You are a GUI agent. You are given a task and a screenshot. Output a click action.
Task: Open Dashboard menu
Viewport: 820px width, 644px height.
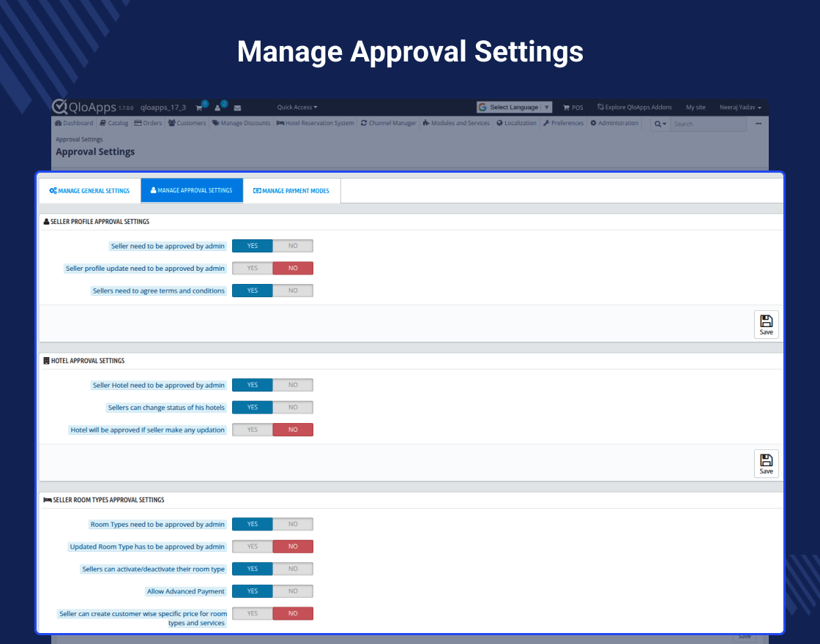74,124
